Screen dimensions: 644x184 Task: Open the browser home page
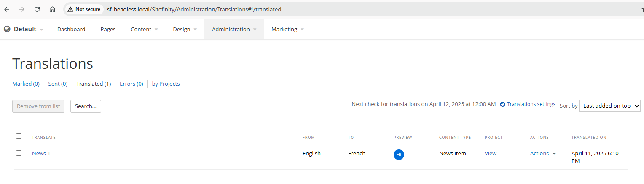pos(52,9)
